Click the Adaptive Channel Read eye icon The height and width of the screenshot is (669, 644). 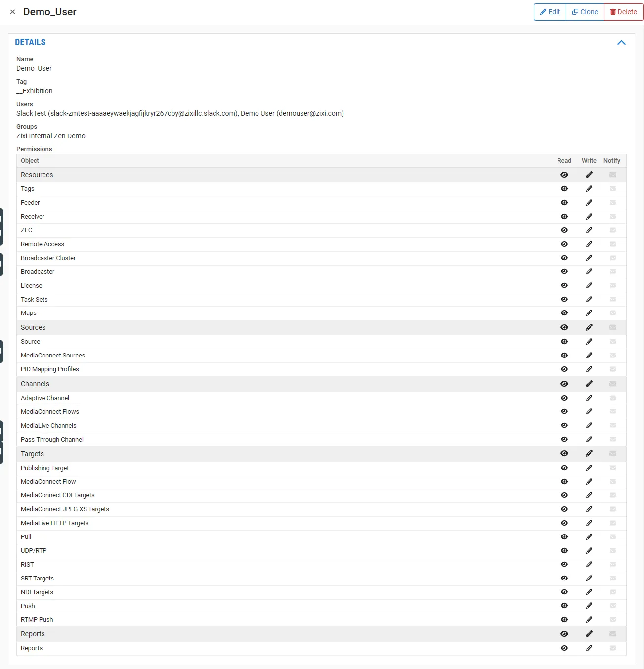(x=564, y=398)
